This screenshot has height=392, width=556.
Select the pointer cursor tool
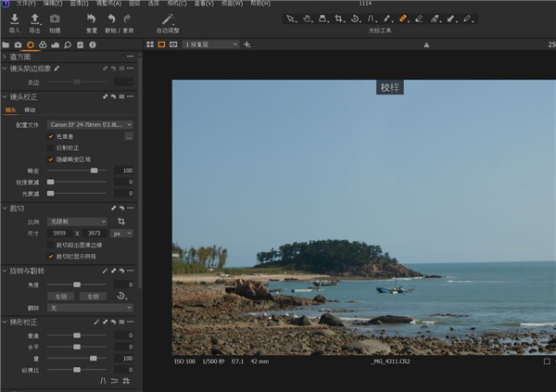point(291,19)
